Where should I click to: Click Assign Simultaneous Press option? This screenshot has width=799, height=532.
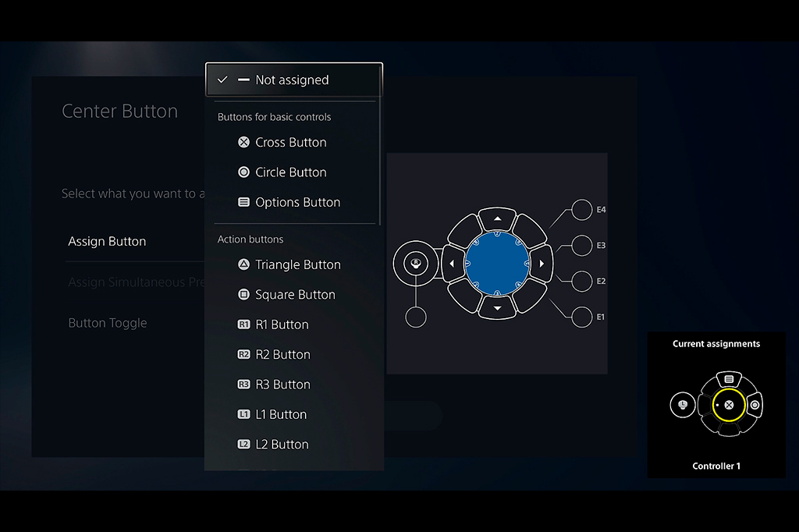(x=137, y=282)
